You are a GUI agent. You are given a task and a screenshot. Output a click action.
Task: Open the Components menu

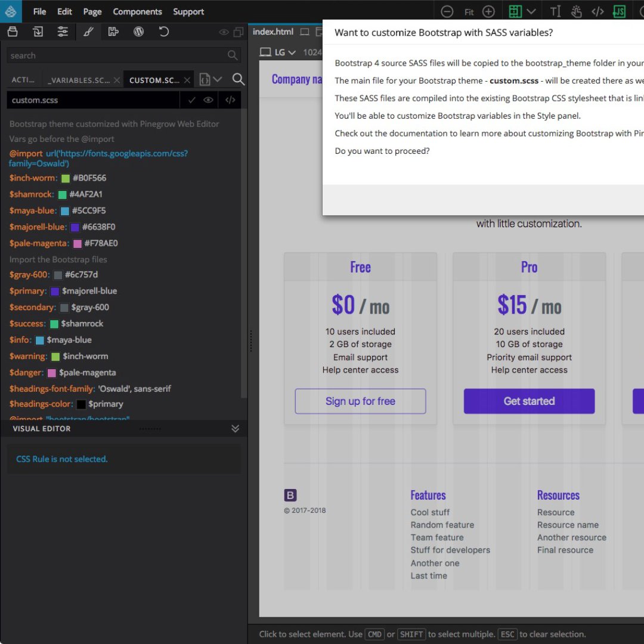[x=137, y=11]
